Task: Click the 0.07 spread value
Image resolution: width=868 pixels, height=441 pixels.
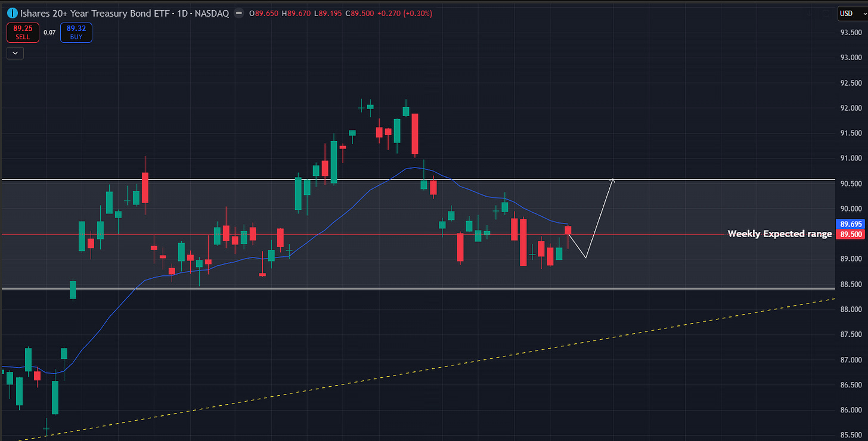Action: [x=49, y=33]
